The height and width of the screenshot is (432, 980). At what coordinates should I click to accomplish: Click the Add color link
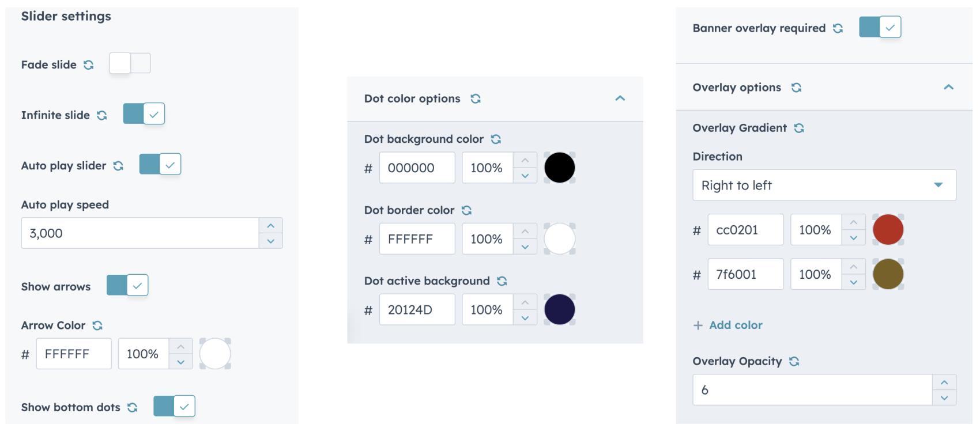(x=728, y=325)
